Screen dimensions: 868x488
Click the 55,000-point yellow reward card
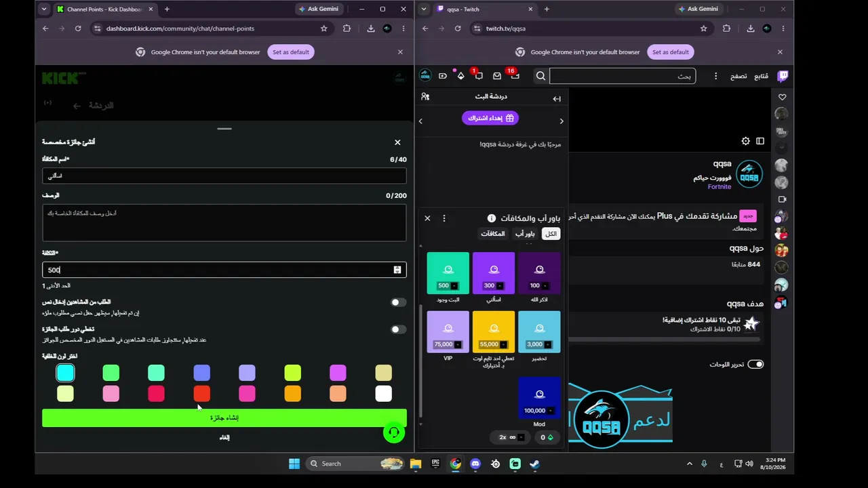coord(494,332)
